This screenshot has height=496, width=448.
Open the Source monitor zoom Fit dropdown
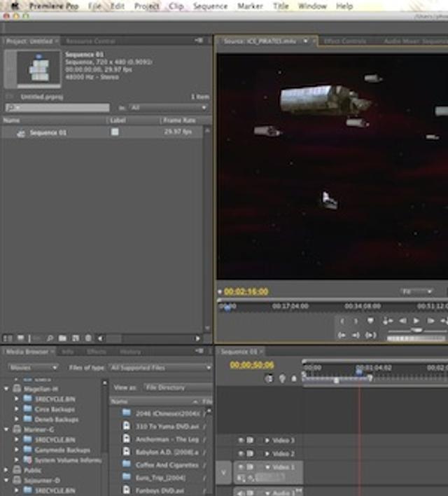tap(416, 291)
